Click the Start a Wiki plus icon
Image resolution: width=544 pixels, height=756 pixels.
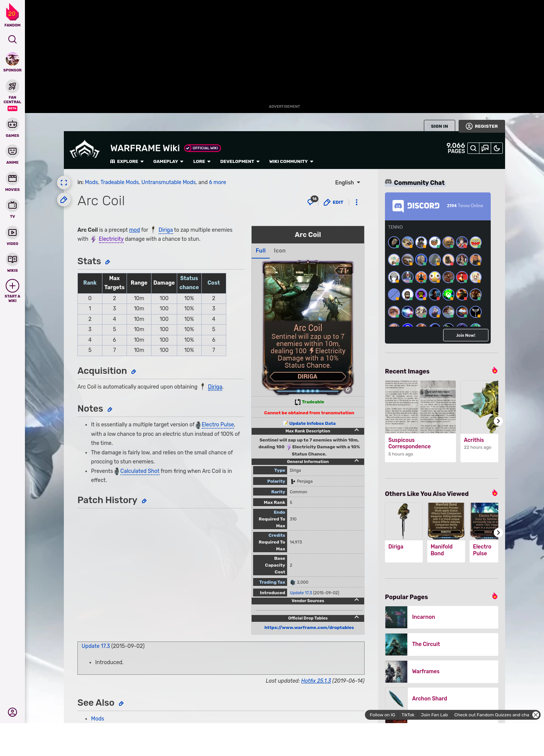pos(12,286)
